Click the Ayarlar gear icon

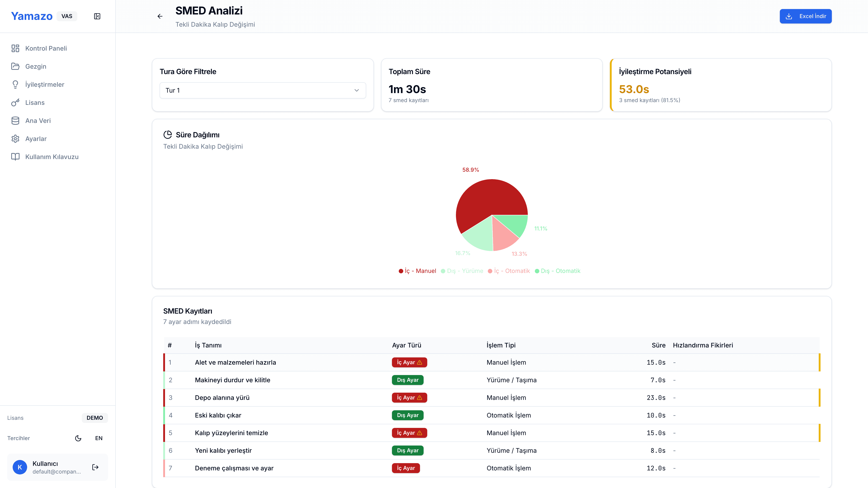(x=15, y=139)
